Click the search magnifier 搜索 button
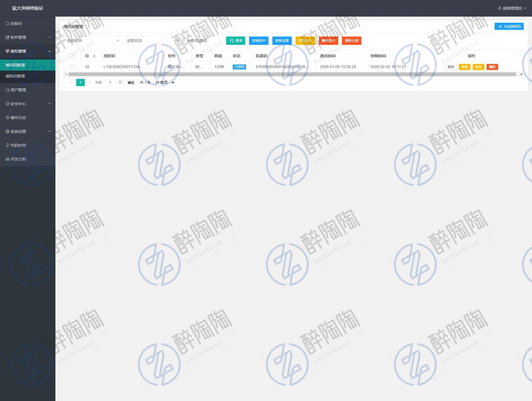Image resolution: width=532 pixels, height=401 pixels. pyautogui.click(x=236, y=41)
